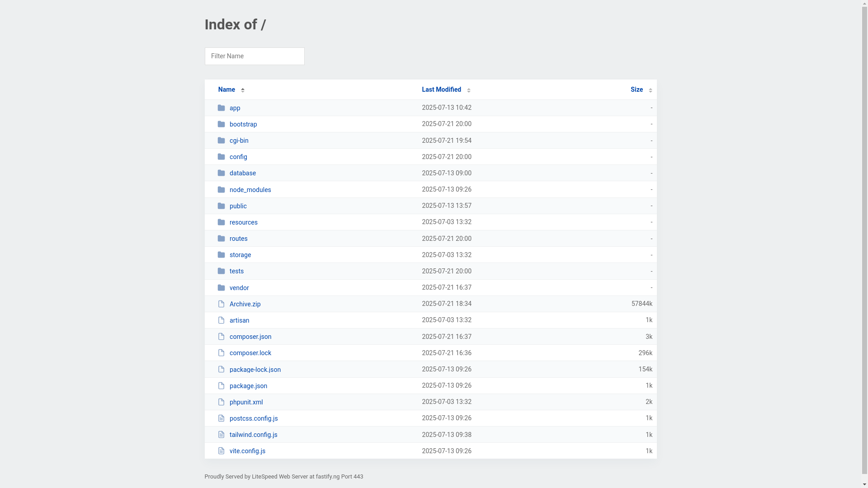The width and height of the screenshot is (868, 488).
Task: Click the package.json file icon
Action: tap(221, 386)
